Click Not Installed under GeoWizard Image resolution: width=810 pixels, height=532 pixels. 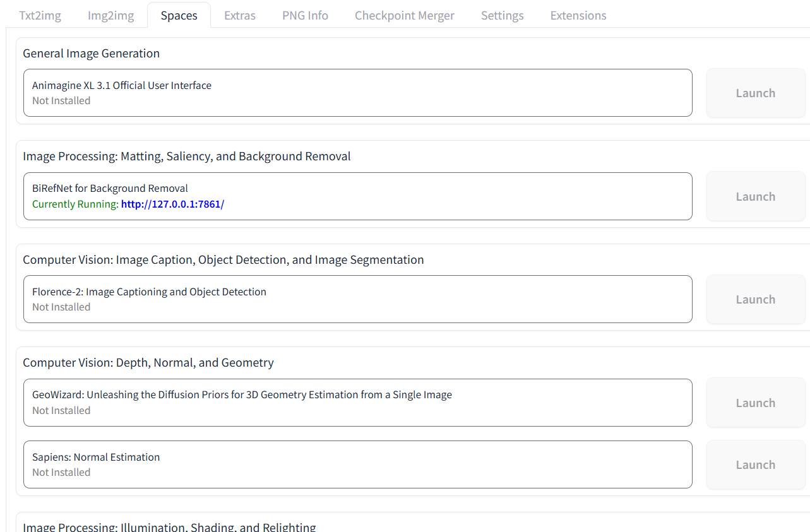coord(61,411)
